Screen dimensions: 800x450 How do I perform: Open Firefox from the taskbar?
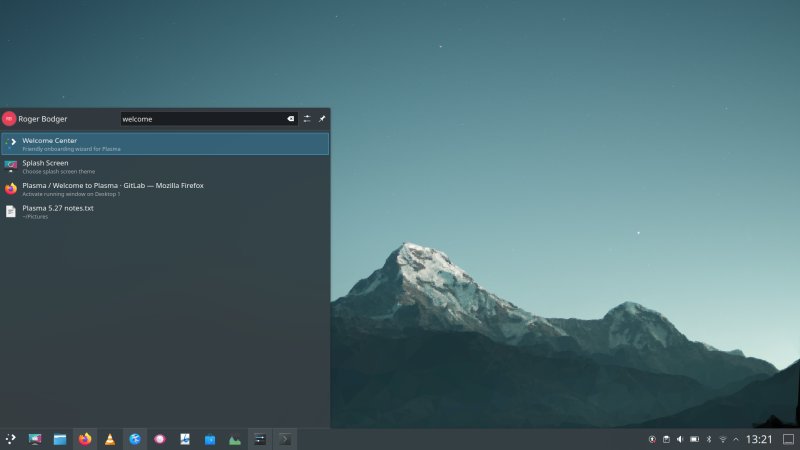[85, 439]
